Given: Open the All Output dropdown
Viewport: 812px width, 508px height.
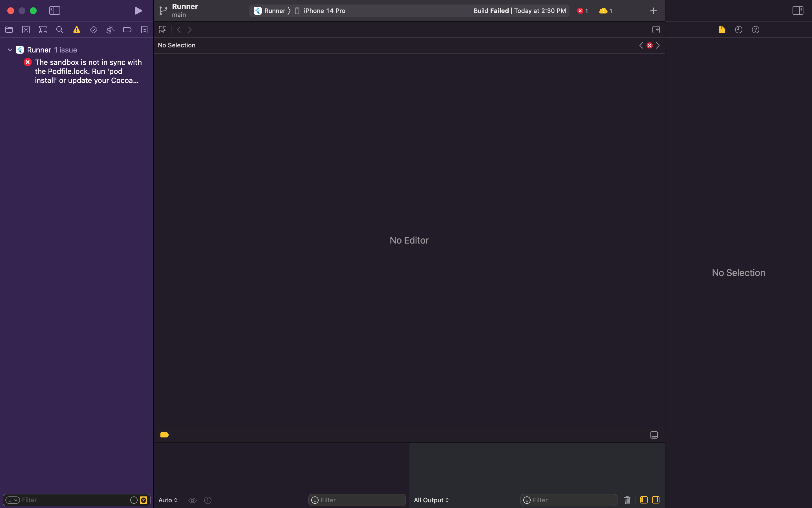Looking at the screenshot, I should point(431,500).
